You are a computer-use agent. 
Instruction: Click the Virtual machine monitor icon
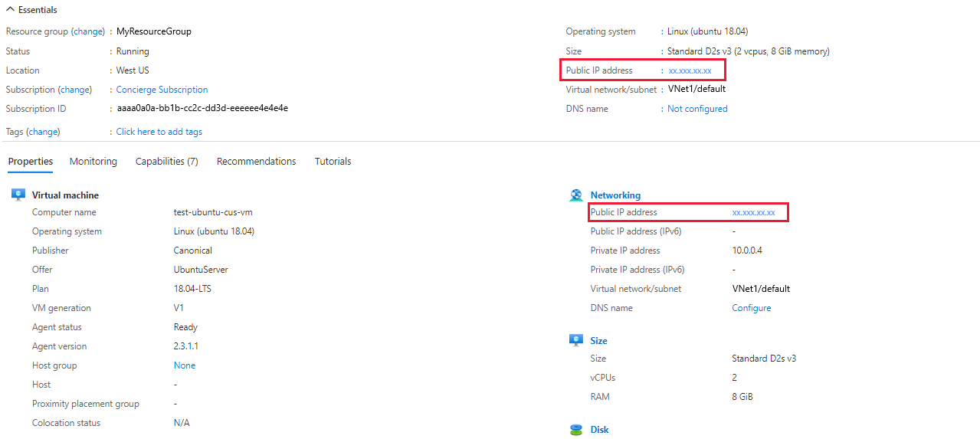click(18, 195)
